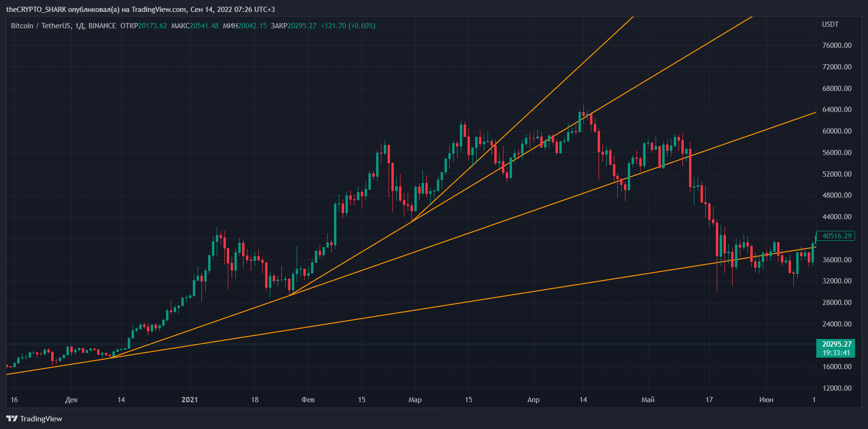
Task: Click the 17 date label on time axis
Action: (x=709, y=400)
